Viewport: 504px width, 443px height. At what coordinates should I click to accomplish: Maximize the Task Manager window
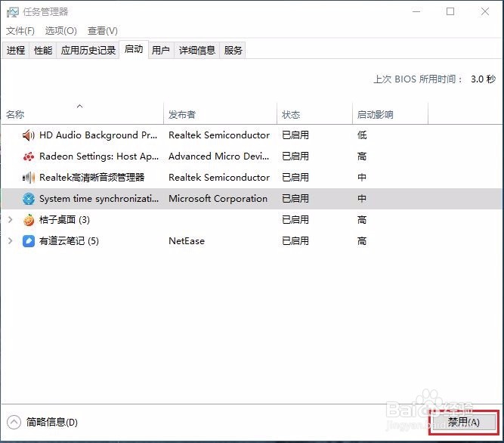(450, 12)
